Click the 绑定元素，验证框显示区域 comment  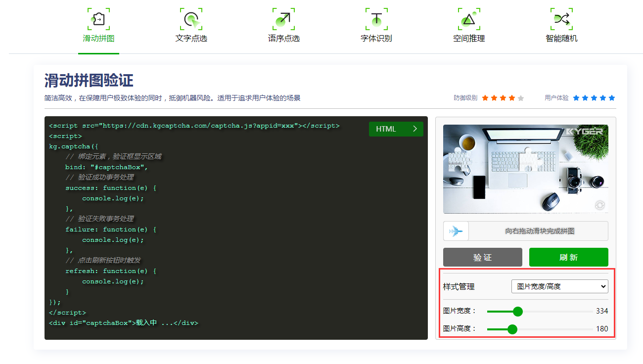(113, 157)
